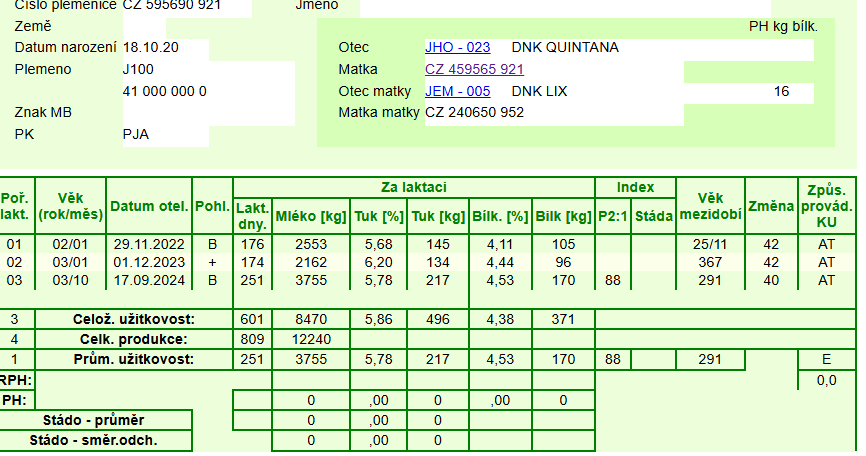The width and height of the screenshot is (866, 456).
Task: Open the CZ 459565 921 dam link
Action: [x=474, y=69]
